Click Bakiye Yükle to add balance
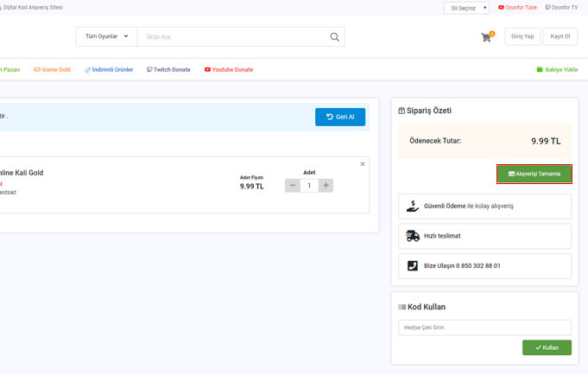This screenshot has height=375, width=588. (x=557, y=69)
